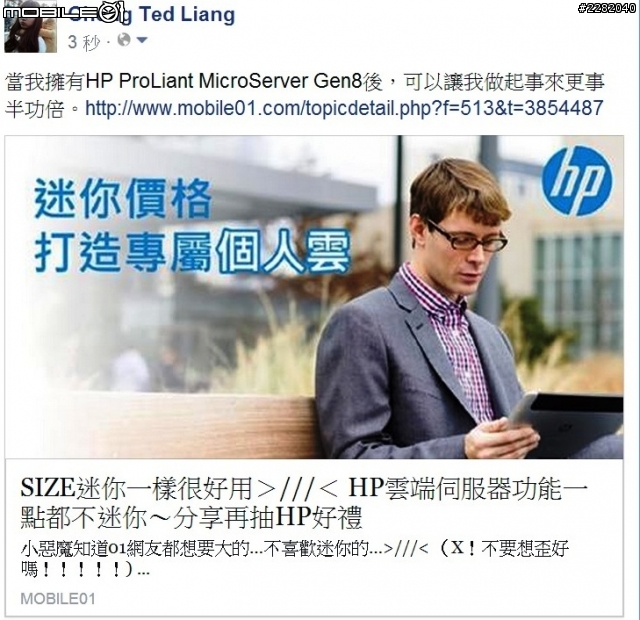Click '打造專屬個人雲' slogan in the image

pos(192,251)
